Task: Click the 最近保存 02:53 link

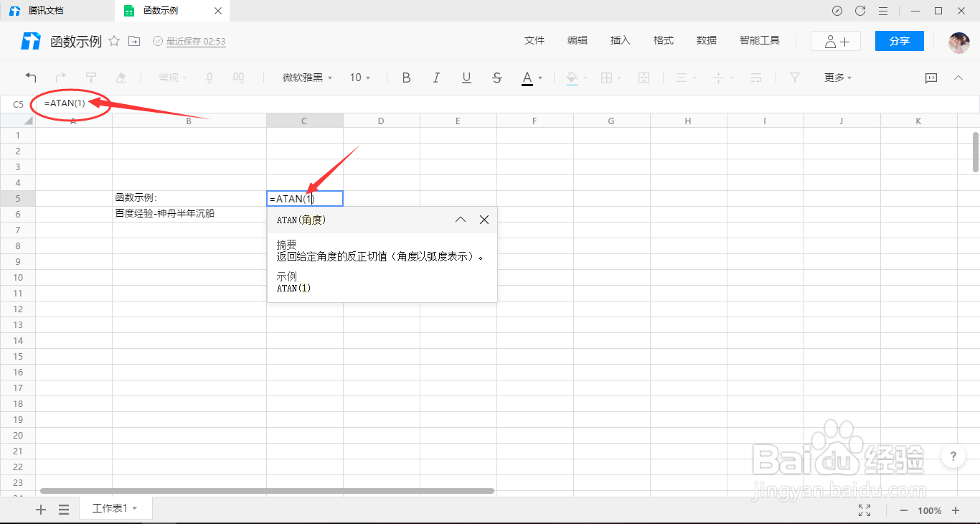Action: click(x=196, y=42)
